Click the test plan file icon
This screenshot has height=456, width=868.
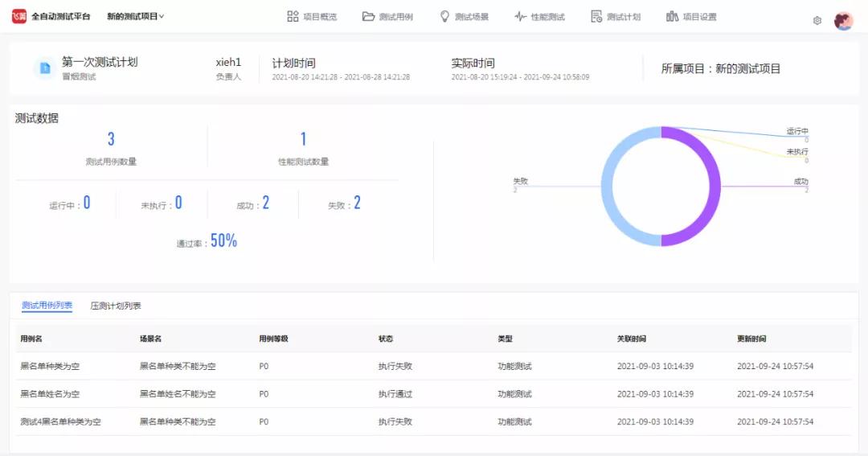(x=45, y=68)
